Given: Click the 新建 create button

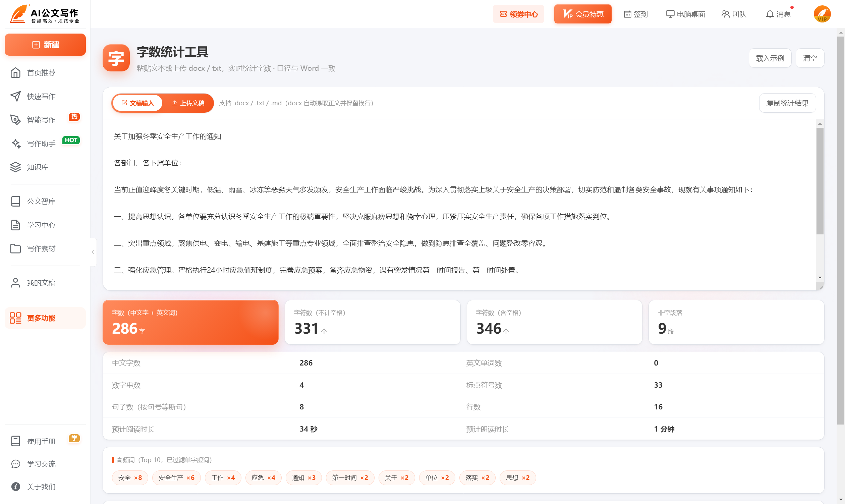Looking at the screenshot, I should click(45, 45).
